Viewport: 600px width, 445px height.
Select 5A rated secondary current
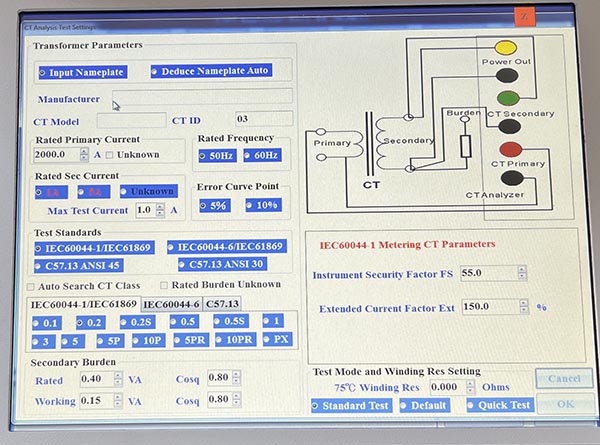pos(94,192)
